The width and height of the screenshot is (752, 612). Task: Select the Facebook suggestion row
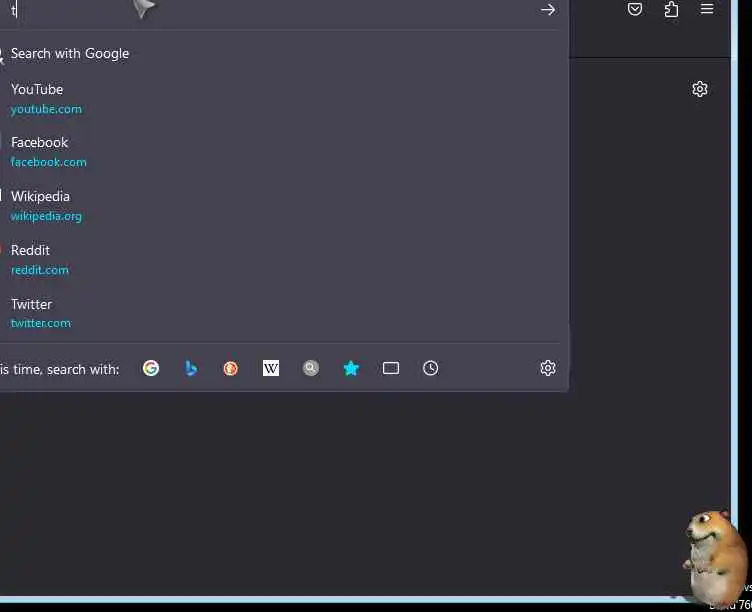pos(280,152)
